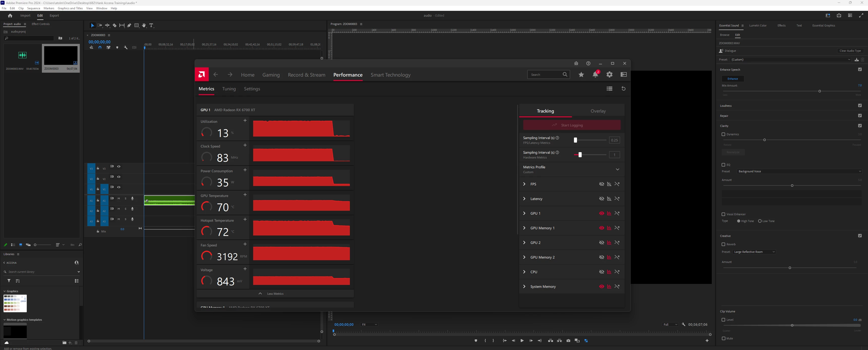
Task: Select the Type tool
Action: pyautogui.click(x=151, y=25)
